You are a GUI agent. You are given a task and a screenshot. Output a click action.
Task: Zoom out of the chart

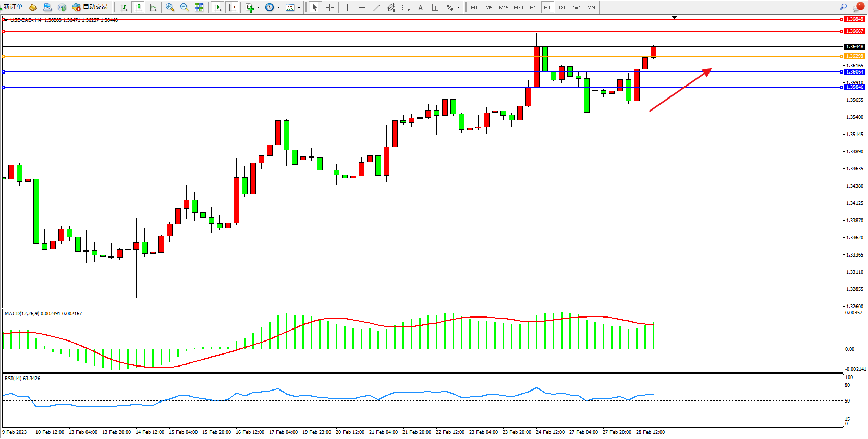pos(185,7)
